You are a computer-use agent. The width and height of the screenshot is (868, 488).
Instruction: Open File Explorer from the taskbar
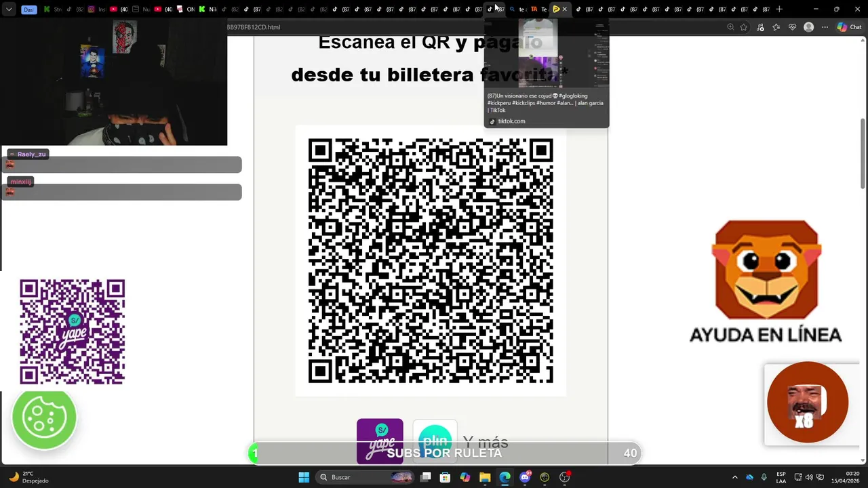click(x=485, y=477)
